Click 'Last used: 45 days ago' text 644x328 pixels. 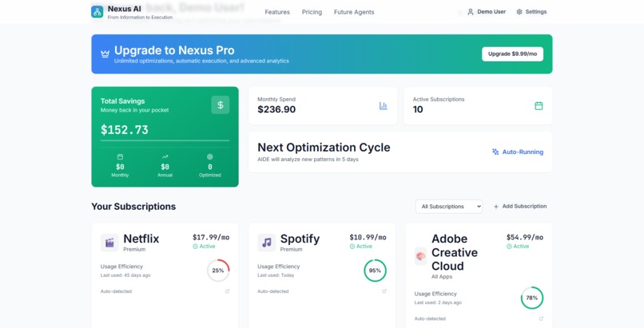pyautogui.click(x=125, y=275)
